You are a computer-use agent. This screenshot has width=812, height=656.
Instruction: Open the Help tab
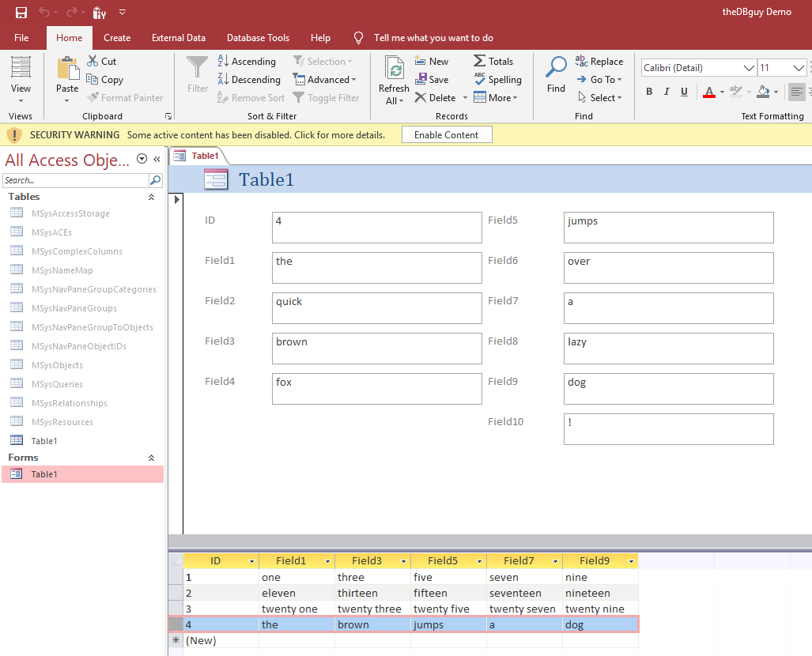(320, 38)
